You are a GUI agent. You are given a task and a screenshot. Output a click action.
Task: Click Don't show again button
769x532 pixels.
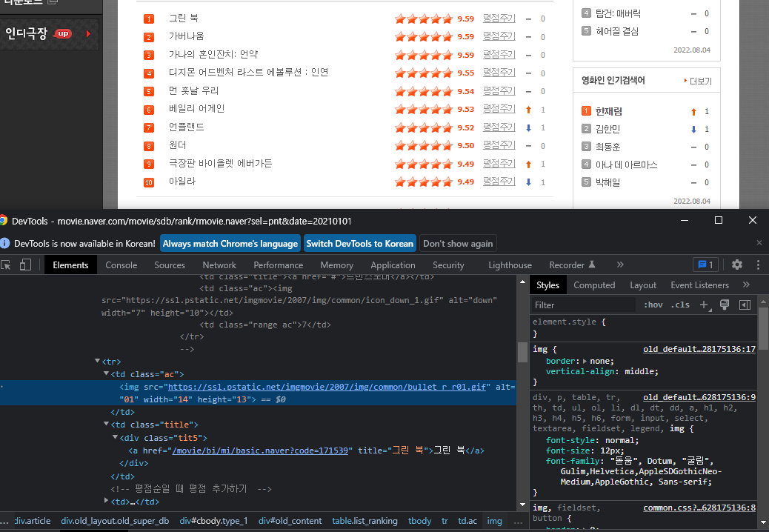coord(458,244)
